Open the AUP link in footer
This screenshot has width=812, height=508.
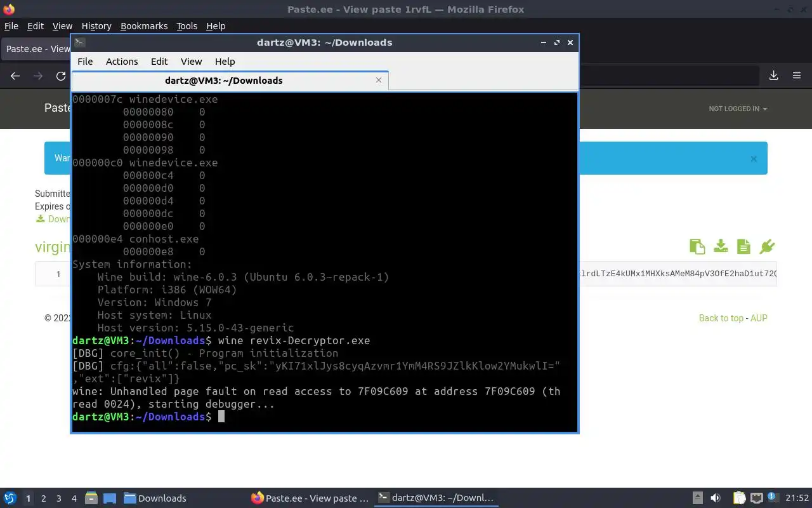coord(759,318)
